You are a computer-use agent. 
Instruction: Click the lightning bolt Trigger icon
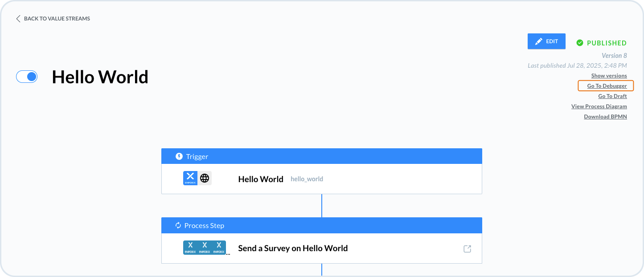point(179,156)
